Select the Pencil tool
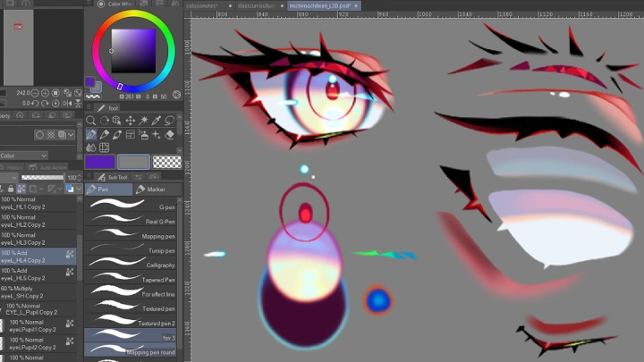This screenshot has width=644, height=362. [x=104, y=134]
